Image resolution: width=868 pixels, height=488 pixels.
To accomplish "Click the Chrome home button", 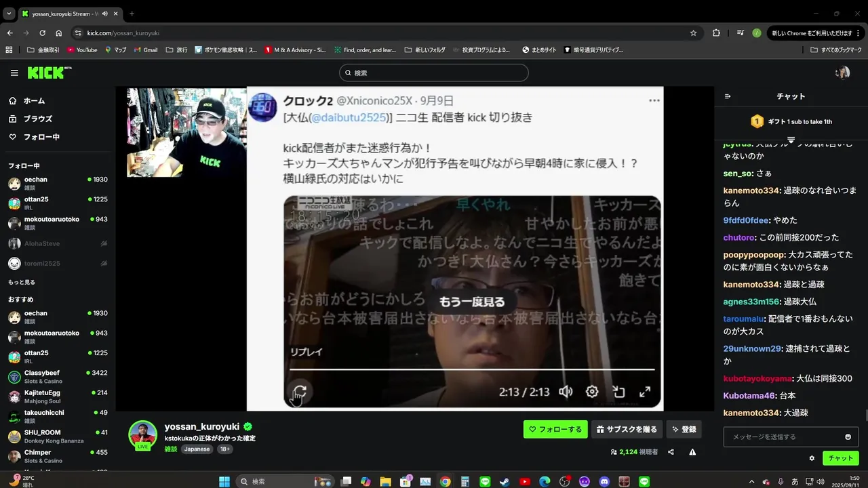I will click(59, 33).
